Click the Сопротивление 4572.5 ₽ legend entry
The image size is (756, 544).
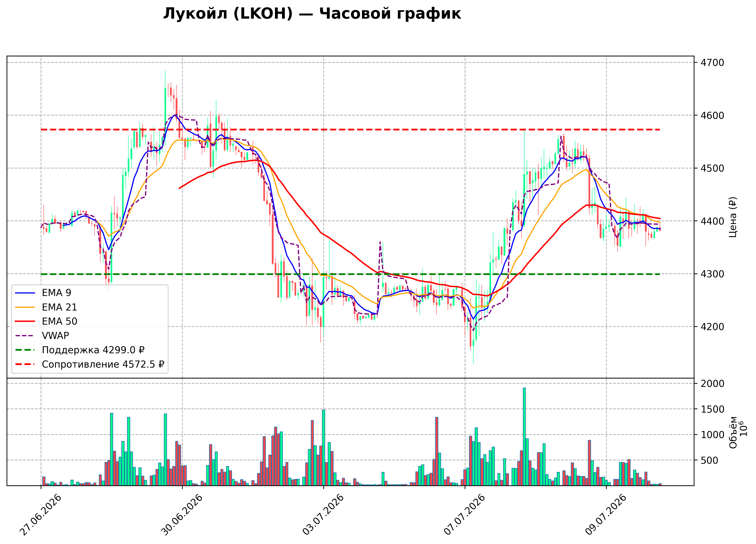coord(90,364)
